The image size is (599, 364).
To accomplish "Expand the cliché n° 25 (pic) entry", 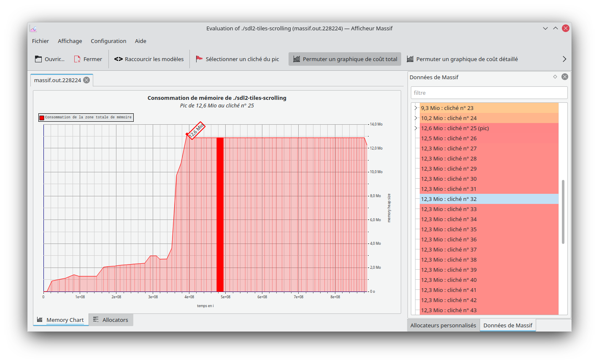I will point(416,128).
